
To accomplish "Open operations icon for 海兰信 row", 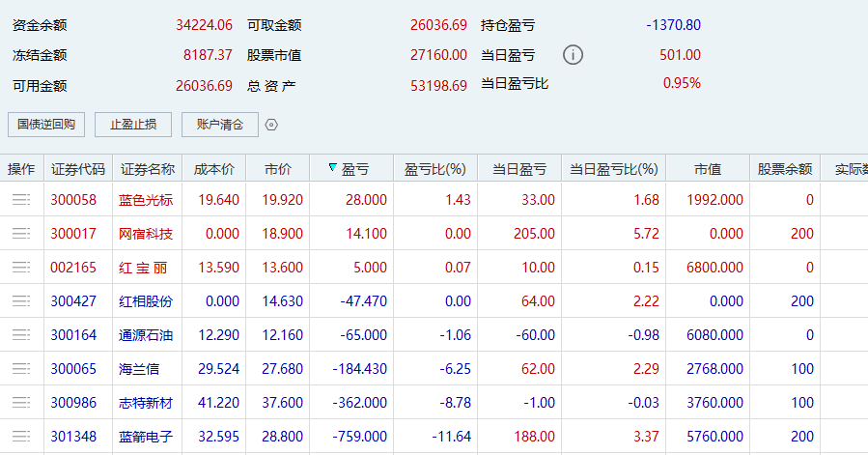I will coord(21,369).
